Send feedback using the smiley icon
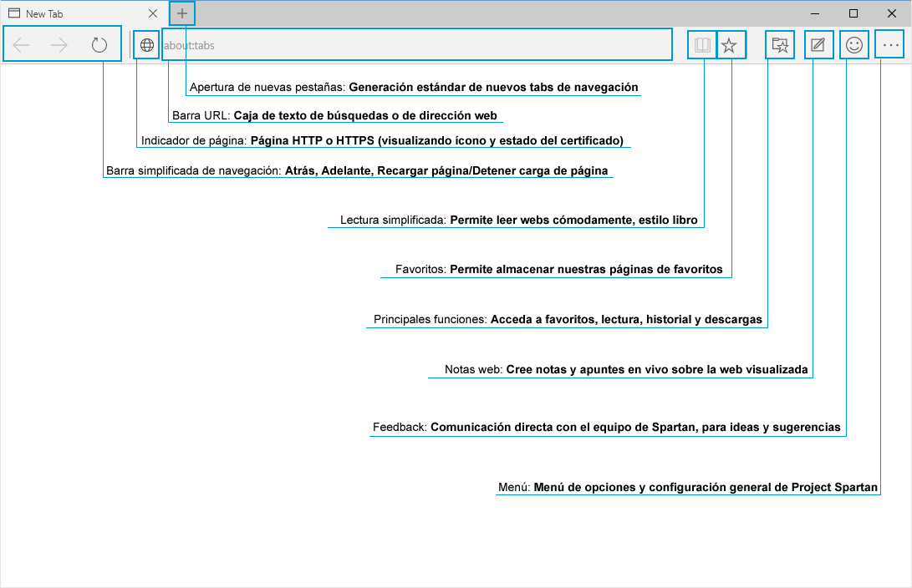This screenshot has width=912, height=588. click(x=854, y=45)
